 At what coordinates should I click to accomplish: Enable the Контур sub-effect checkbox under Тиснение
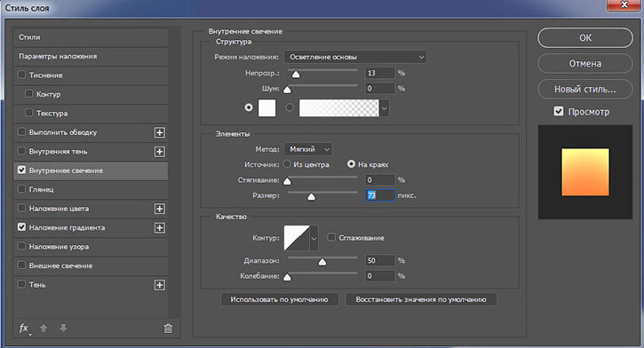tap(28, 93)
